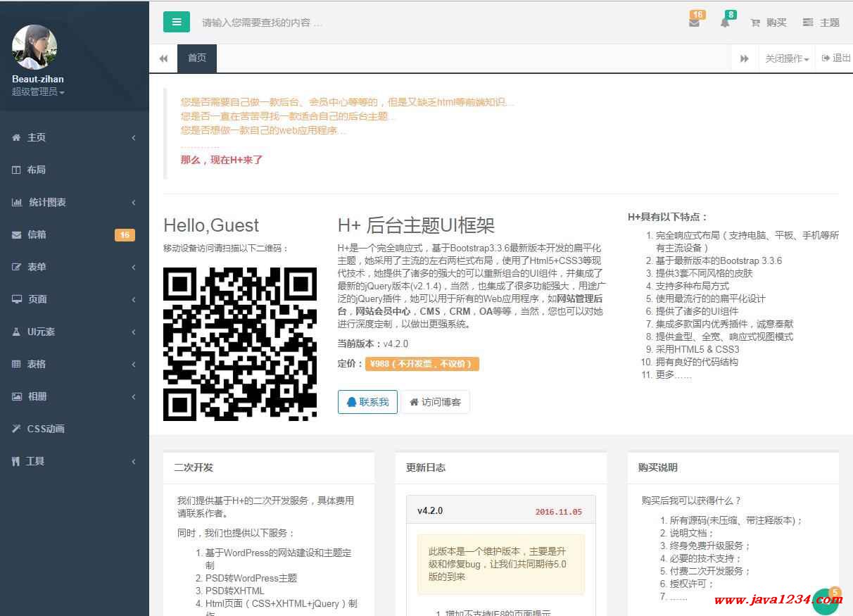Viewport: 853px width, 616px height.
Task: Click the tab scroll-left double arrow
Action: pyautogui.click(x=163, y=58)
